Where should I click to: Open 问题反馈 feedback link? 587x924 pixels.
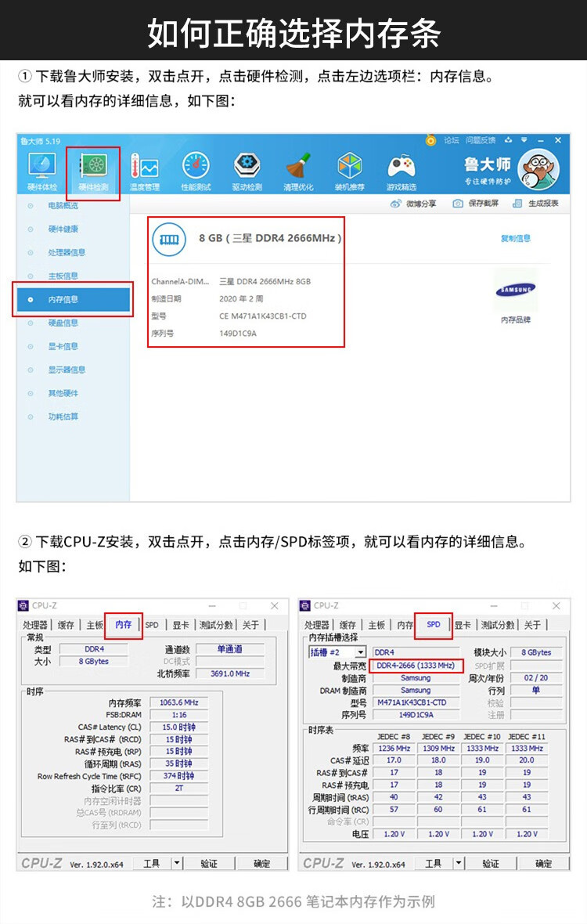(x=481, y=140)
